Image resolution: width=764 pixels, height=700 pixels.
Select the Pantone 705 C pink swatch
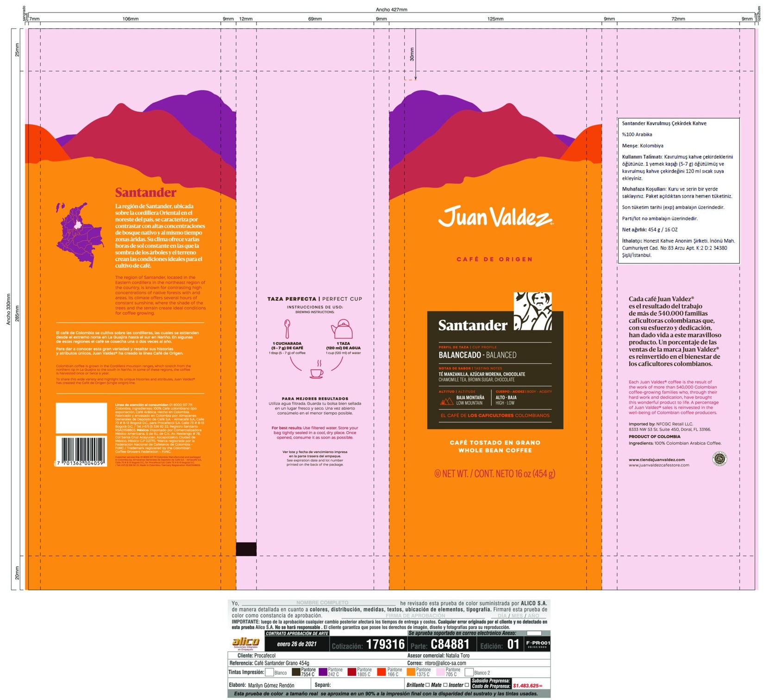[441, 672]
